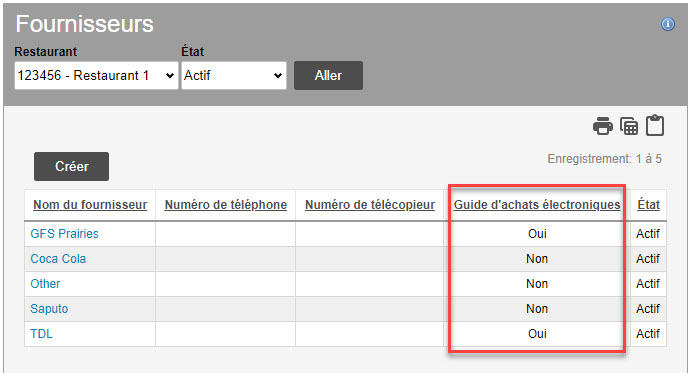Click the Créer button
The image size is (691, 373).
pos(71,166)
